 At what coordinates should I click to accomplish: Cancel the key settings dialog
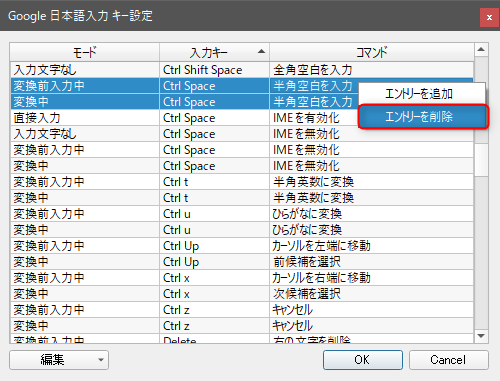click(x=449, y=360)
